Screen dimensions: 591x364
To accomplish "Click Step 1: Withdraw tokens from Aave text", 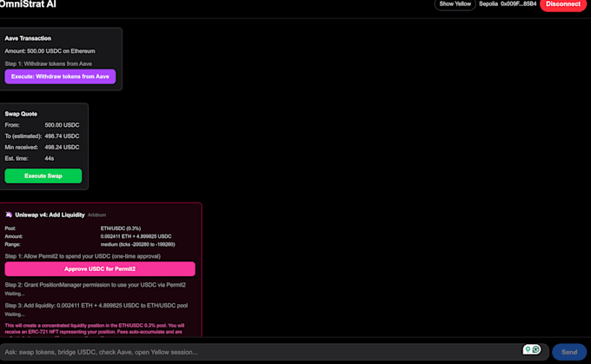I will click(x=49, y=63).
